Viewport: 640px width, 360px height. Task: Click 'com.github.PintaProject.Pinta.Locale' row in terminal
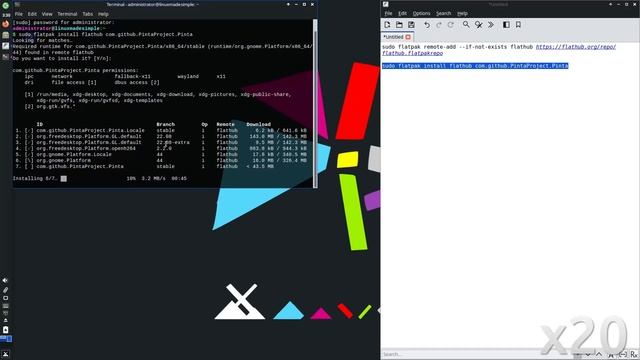pos(161,130)
